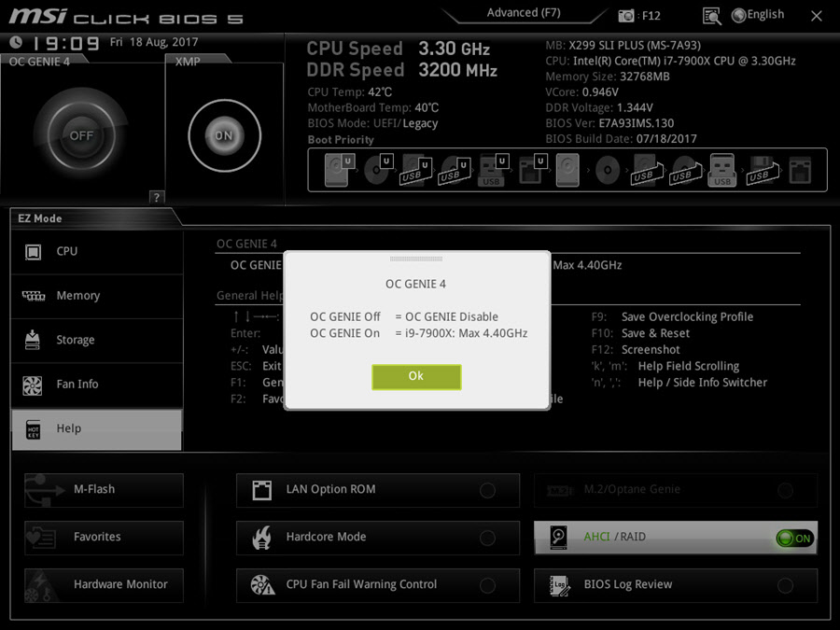
Task: Toggle the XMP ON button
Action: point(223,135)
